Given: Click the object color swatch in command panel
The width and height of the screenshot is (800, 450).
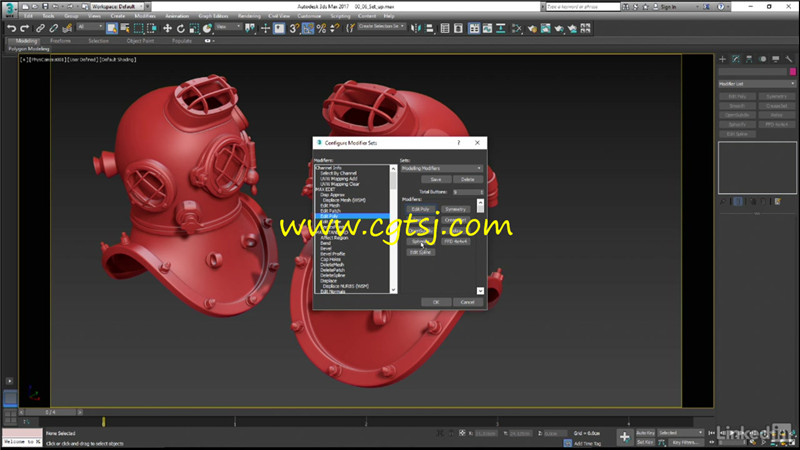Looking at the screenshot, I should pos(792,72).
